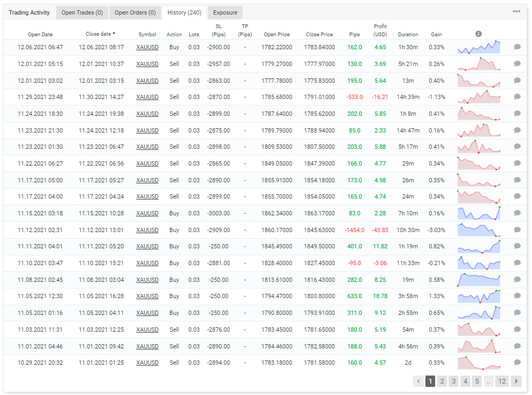Open the XAUUSD symbol link on the first row
The image size is (532, 395).
147,47
